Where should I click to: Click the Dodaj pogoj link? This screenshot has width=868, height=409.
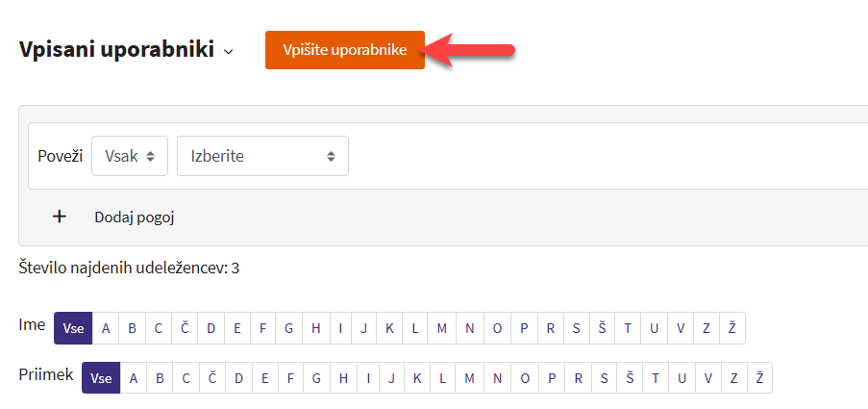click(x=134, y=217)
